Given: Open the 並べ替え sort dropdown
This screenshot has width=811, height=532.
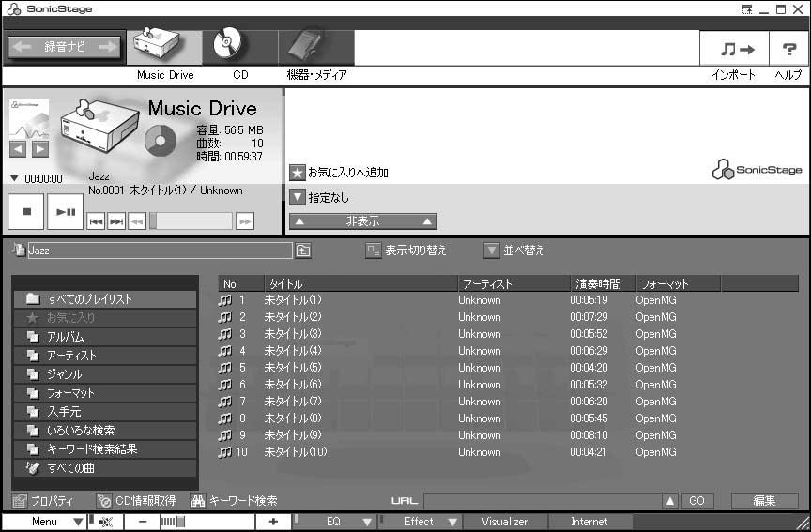Looking at the screenshot, I should click(491, 251).
